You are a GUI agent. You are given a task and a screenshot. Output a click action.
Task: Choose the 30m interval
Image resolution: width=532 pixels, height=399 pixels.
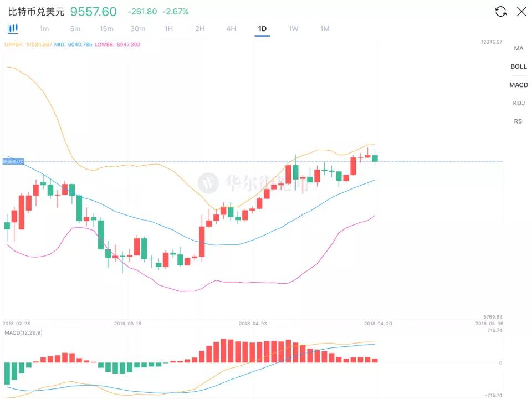(x=138, y=29)
